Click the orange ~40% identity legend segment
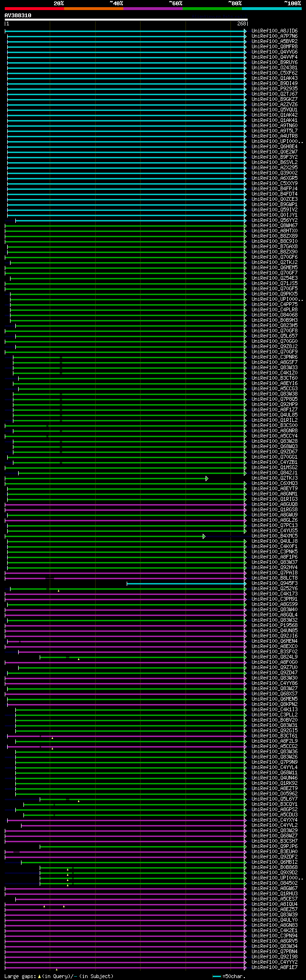Viewport: 306px width, 980px height. coord(94,9)
